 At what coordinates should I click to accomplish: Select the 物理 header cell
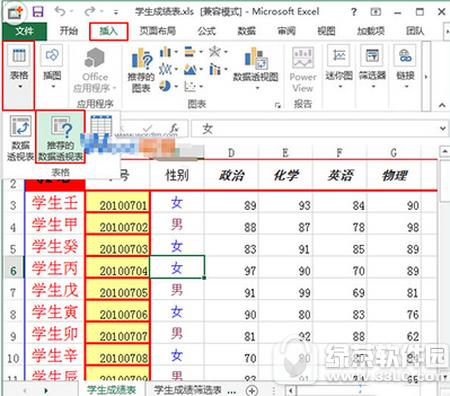(394, 175)
